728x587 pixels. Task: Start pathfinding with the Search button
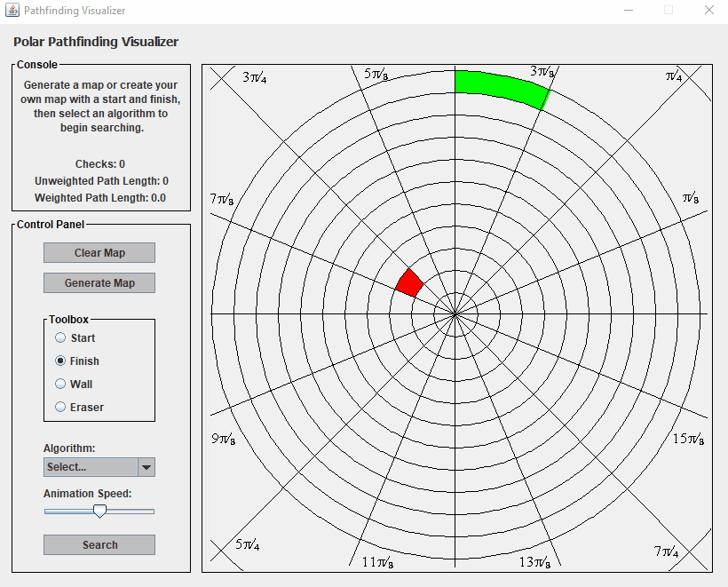99,544
